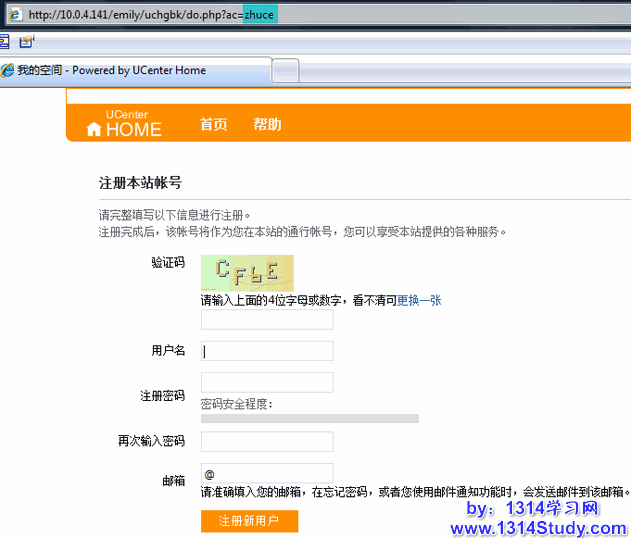
Task: Click the 邮箱 email input field
Action: pyautogui.click(x=267, y=473)
